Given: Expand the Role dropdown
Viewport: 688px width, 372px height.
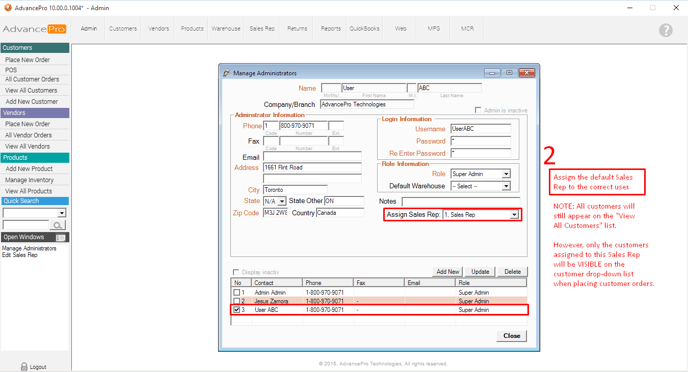Looking at the screenshot, I should pyautogui.click(x=506, y=174).
